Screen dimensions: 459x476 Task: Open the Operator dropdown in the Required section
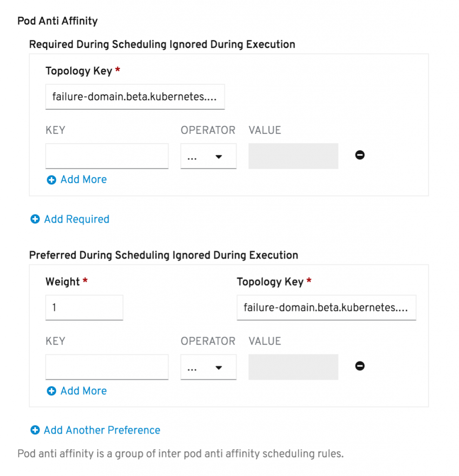(x=208, y=157)
